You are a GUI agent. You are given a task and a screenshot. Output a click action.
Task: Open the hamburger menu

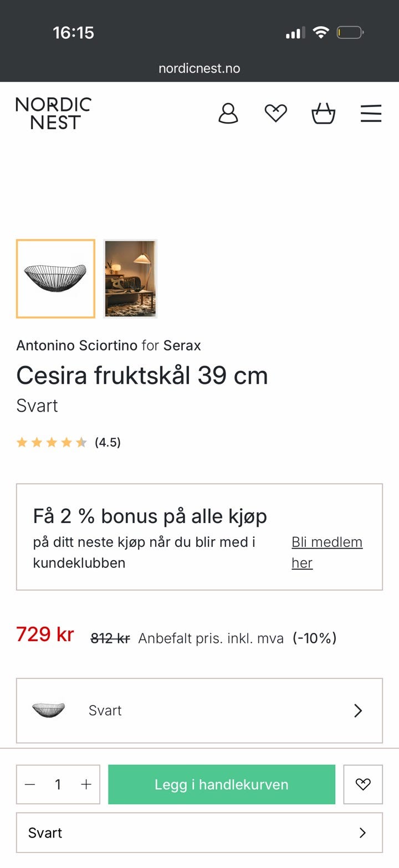[x=371, y=113]
